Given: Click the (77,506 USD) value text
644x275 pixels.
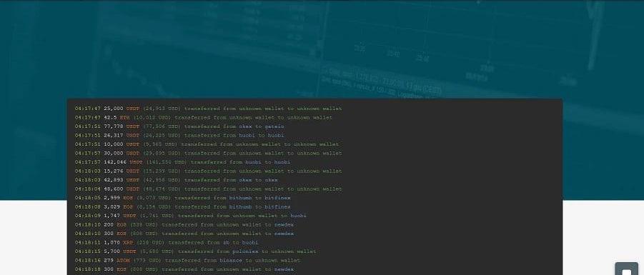Looking at the screenshot, I should (162, 126).
